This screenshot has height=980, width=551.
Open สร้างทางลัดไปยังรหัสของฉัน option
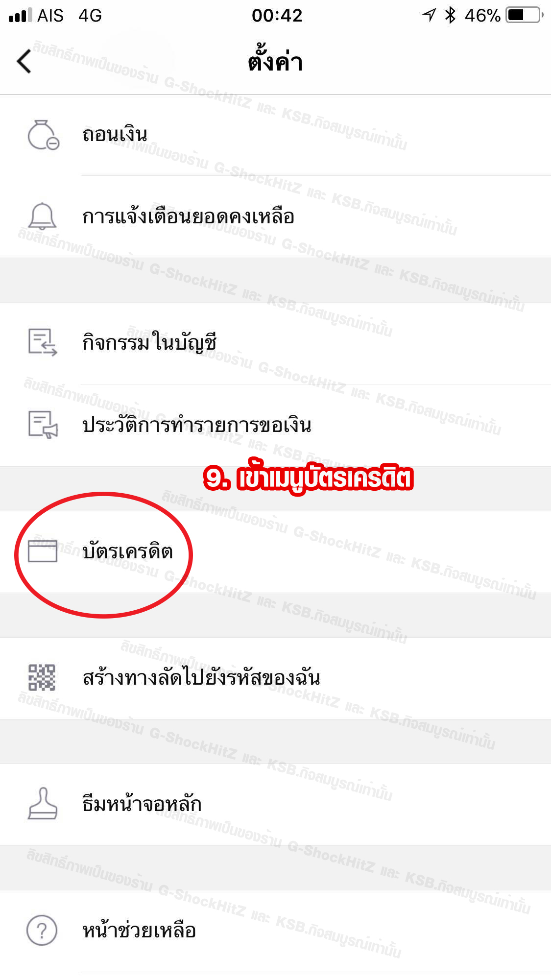pyautogui.click(x=275, y=678)
